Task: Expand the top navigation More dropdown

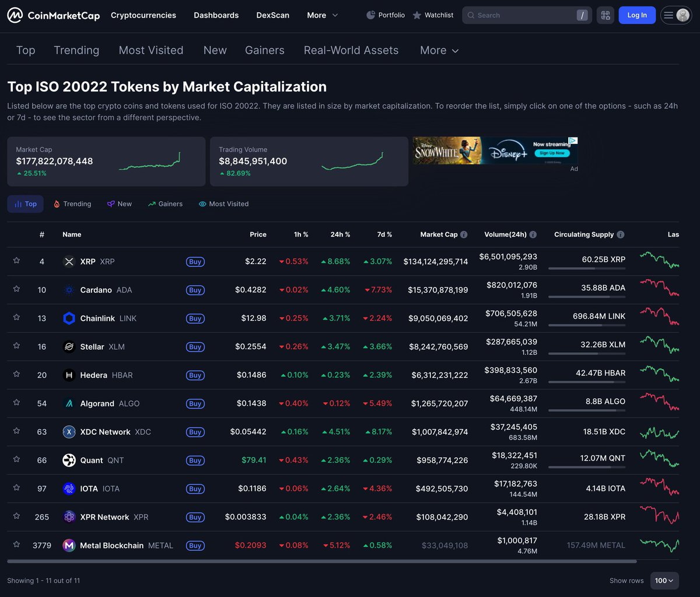Action: (323, 15)
